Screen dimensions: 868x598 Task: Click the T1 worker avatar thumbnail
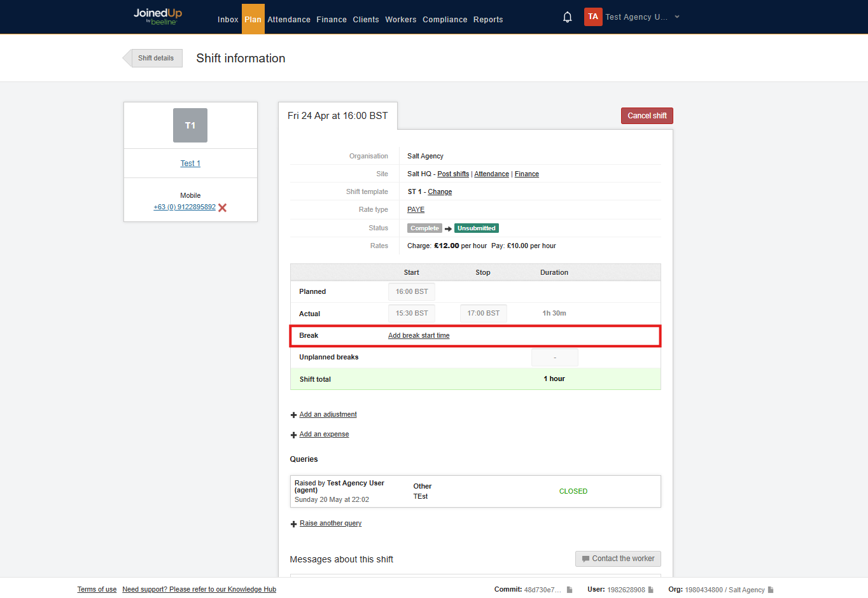pos(190,125)
